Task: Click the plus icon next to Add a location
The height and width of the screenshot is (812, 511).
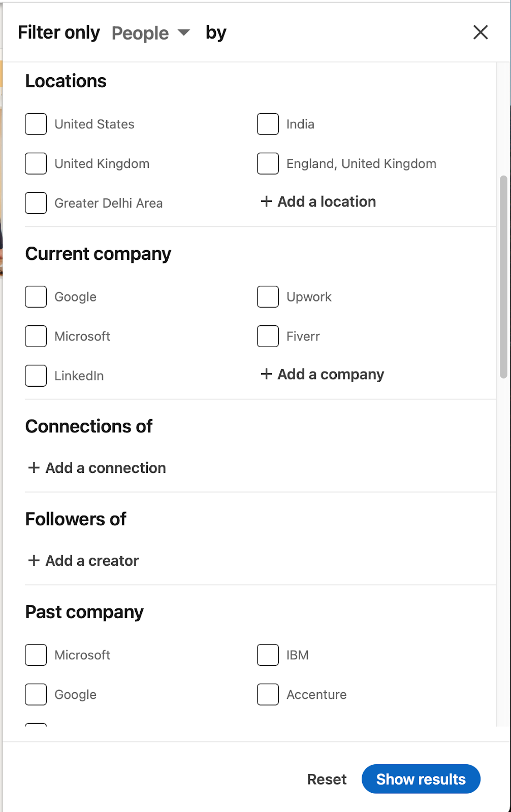Action: [267, 201]
